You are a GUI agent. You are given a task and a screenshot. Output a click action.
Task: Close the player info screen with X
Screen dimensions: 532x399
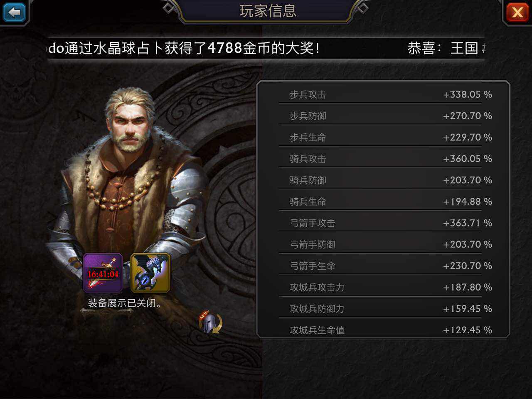(517, 12)
